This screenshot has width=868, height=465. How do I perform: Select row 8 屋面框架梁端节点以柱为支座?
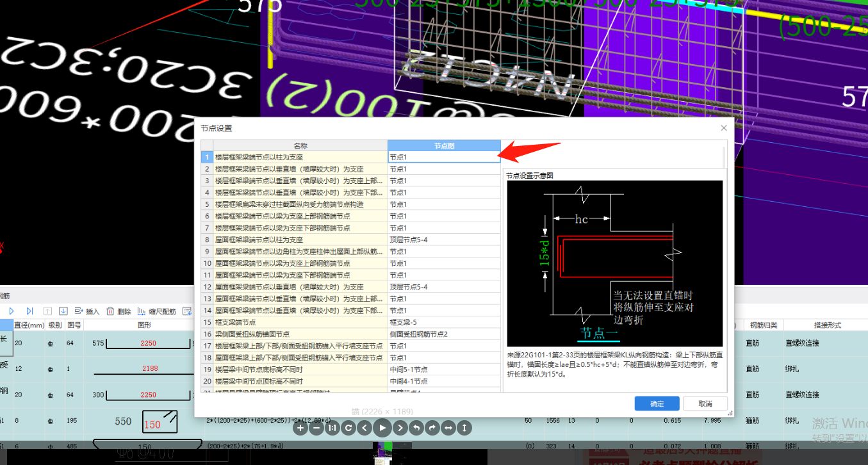point(300,240)
